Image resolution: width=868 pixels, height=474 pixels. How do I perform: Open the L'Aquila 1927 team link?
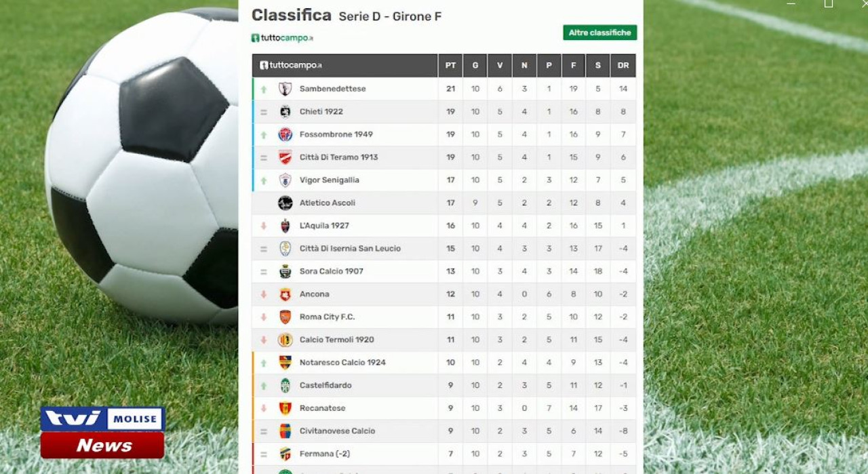pyautogui.click(x=324, y=226)
